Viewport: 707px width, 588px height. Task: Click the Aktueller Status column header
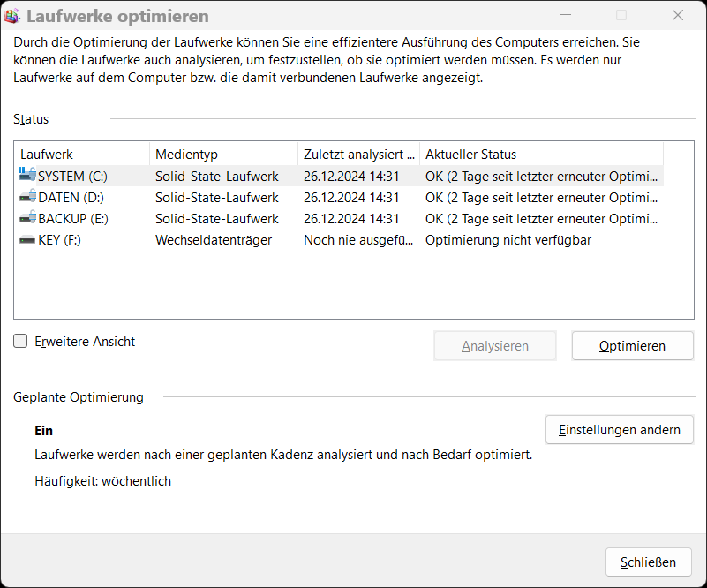point(540,154)
